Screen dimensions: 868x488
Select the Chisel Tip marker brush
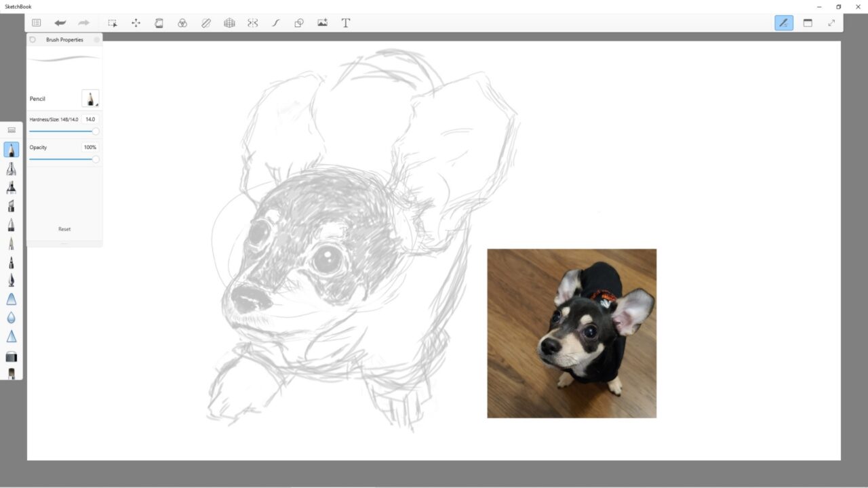[x=12, y=206]
